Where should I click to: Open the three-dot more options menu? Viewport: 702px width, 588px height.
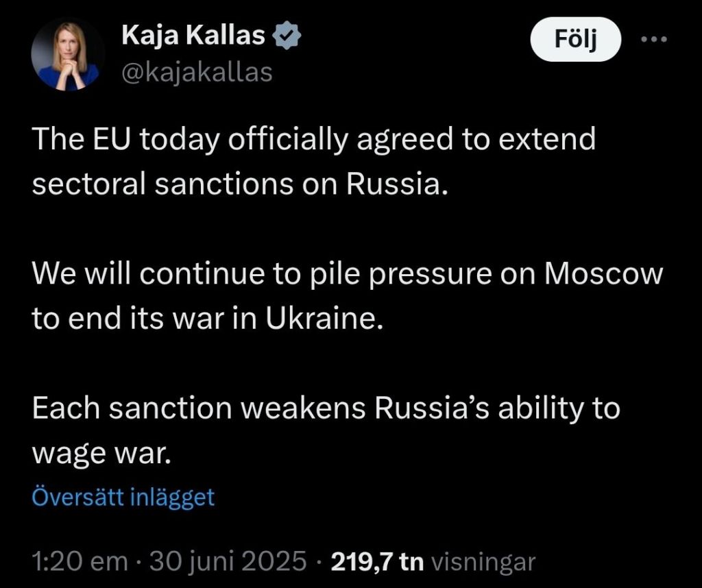coord(653,39)
